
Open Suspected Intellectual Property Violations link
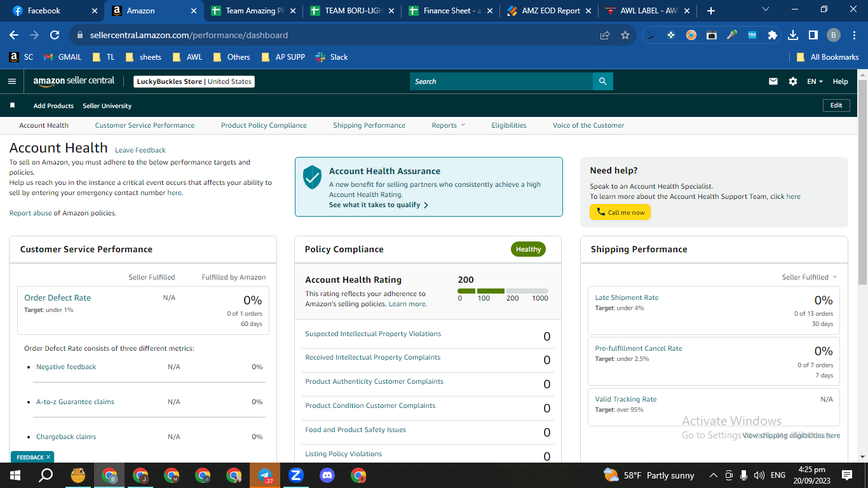[373, 334]
